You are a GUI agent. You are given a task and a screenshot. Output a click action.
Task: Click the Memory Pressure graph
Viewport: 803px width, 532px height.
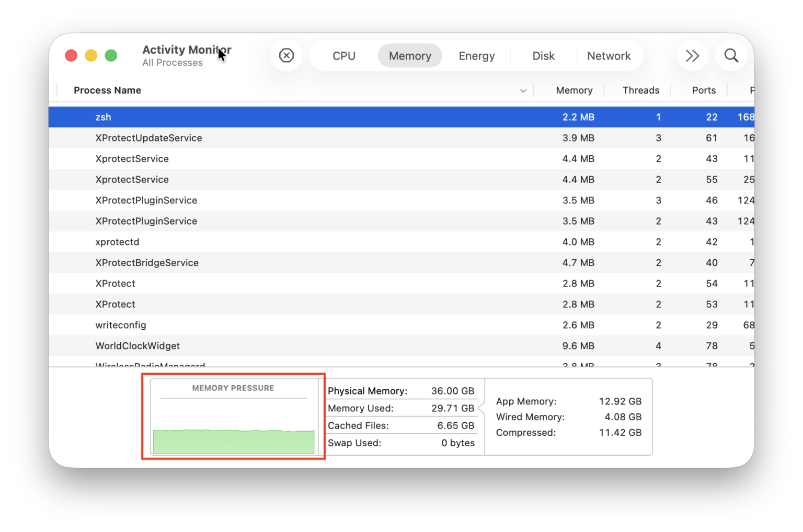point(234,417)
